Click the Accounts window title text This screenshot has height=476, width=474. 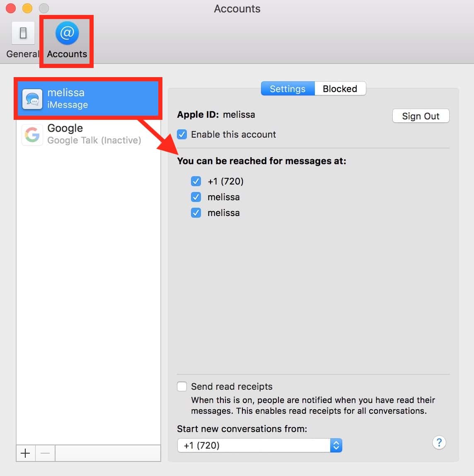tap(237, 9)
